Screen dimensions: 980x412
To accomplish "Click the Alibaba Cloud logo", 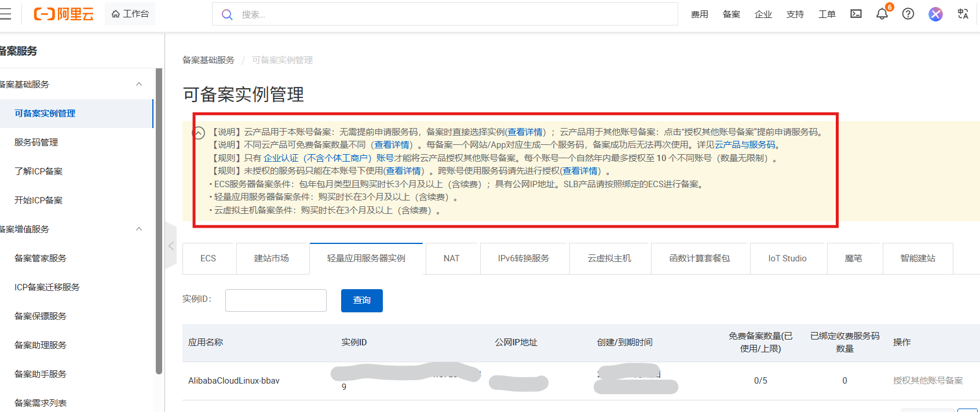I will (x=64, y=14).
